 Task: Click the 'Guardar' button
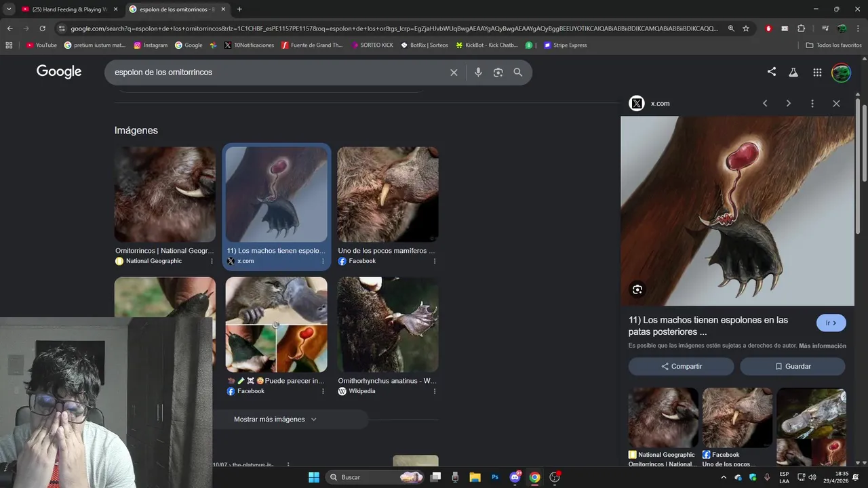[792, 367]
